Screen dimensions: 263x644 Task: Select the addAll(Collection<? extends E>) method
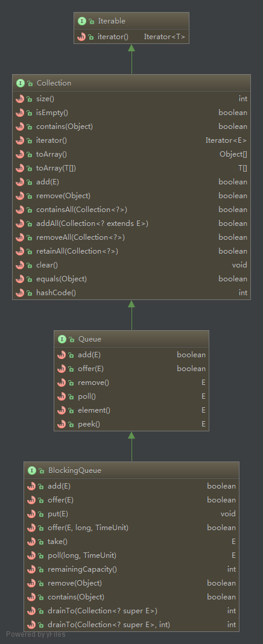coord(131,224)
